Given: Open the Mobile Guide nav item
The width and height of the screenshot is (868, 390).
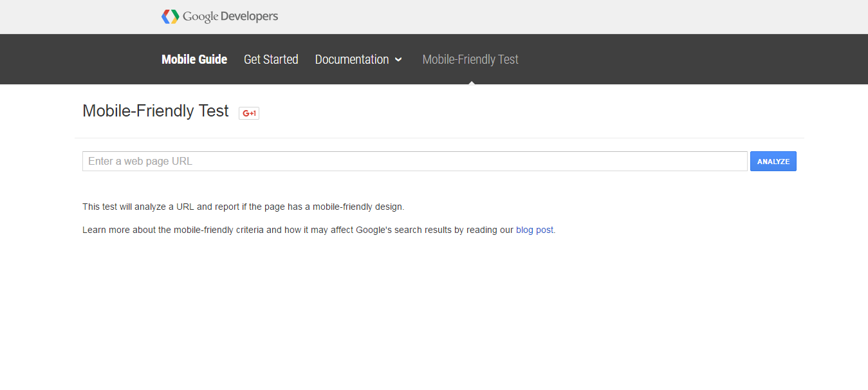Looking at the screenshot, I should pyautogui.click(x=194, y=59).
